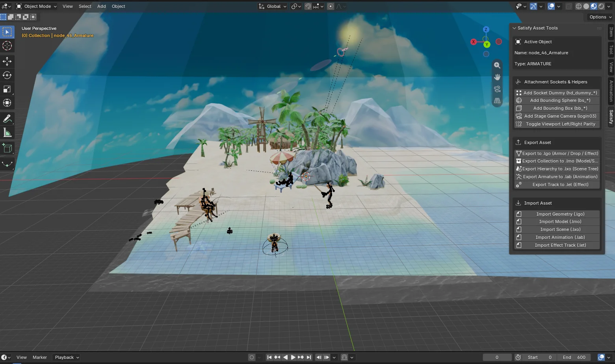
Task: Click the End frame field
Action: 574,357
